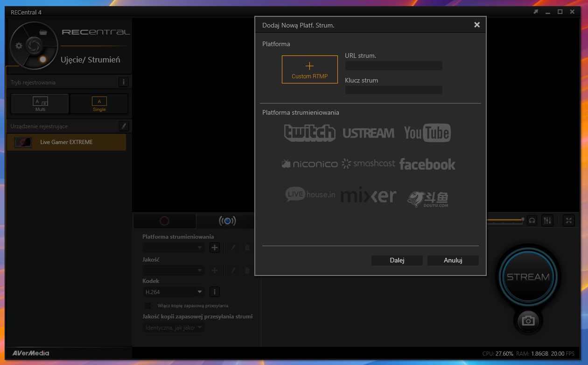This screenshot has height=365, width=588.
Task: Start streaming with the STREAM button
Action: point(528,277)
